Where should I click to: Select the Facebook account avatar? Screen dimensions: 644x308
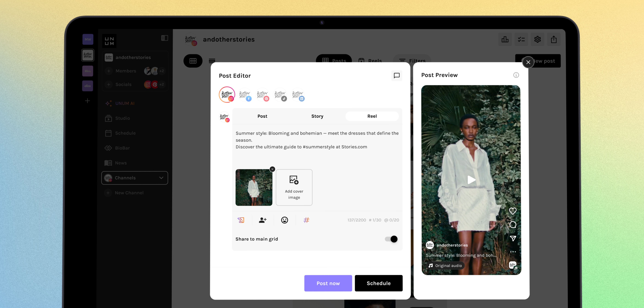coord(245,95)
